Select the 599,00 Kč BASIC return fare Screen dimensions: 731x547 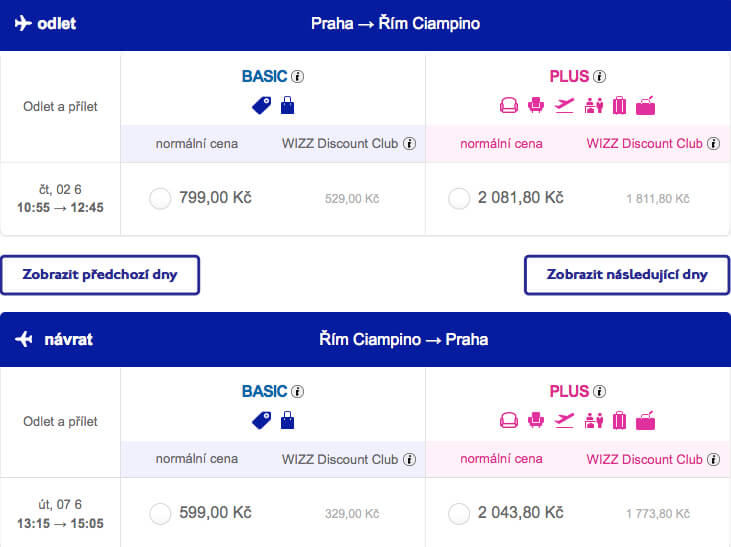point(160,513)
